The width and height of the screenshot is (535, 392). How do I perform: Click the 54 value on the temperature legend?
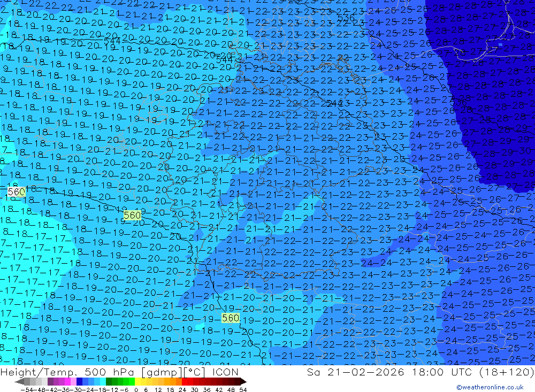tap(243, 390)
